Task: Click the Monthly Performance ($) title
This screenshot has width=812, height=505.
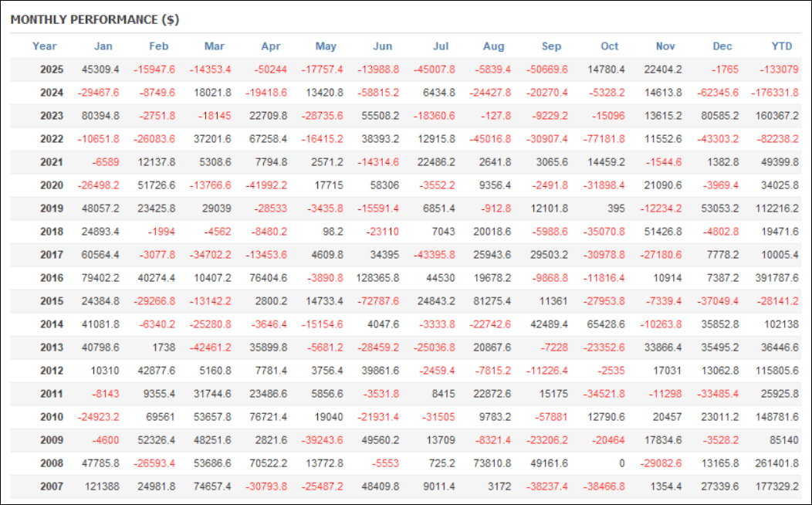Action: tap(94, 19)
